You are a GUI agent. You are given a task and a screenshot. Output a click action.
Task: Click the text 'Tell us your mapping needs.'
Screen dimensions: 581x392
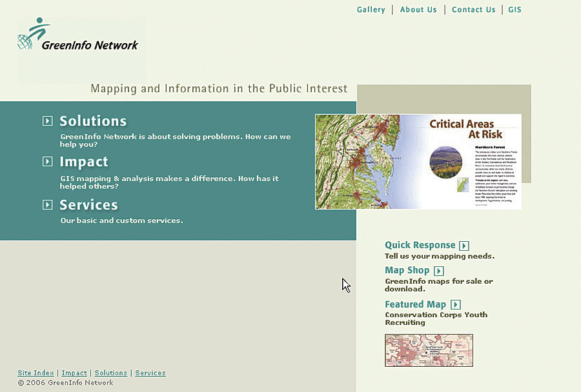(x=440, y=256)
